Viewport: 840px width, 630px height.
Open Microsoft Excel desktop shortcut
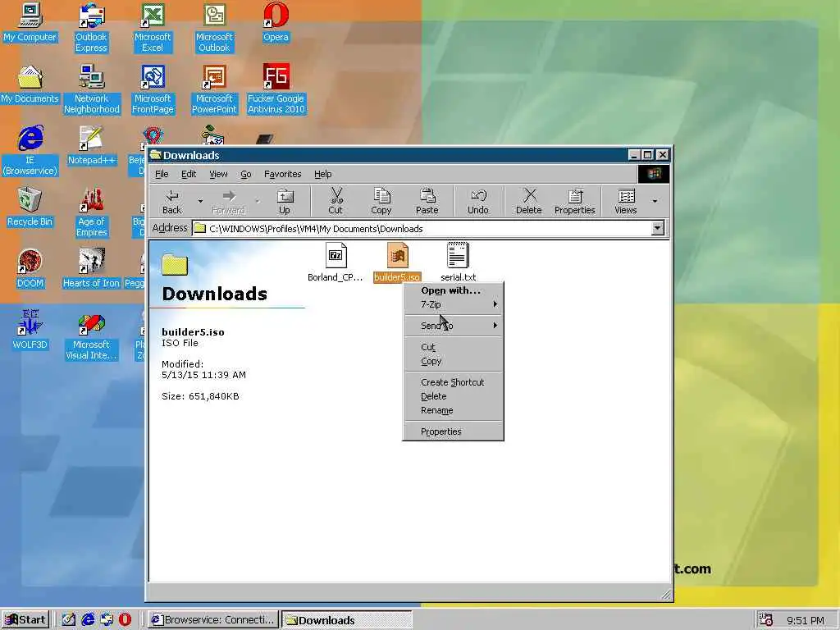tap(153, 28)
